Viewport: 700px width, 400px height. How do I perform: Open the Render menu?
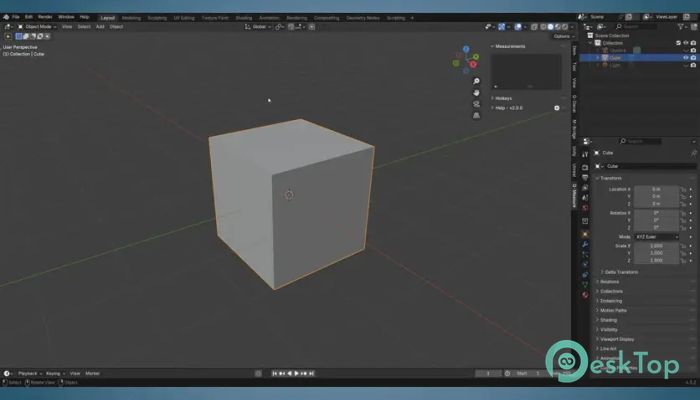click(45, 17)
